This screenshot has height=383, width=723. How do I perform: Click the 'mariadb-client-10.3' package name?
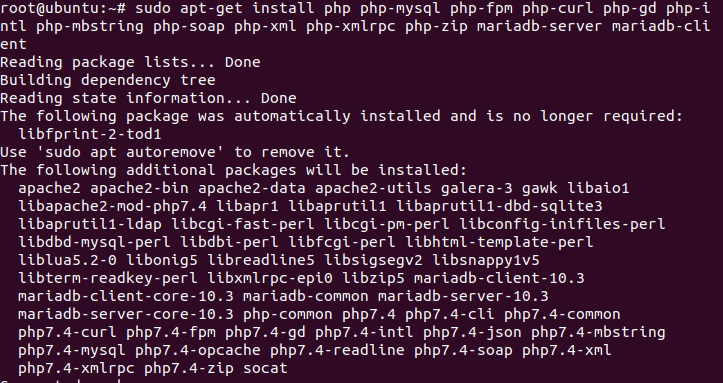[499, 278]
